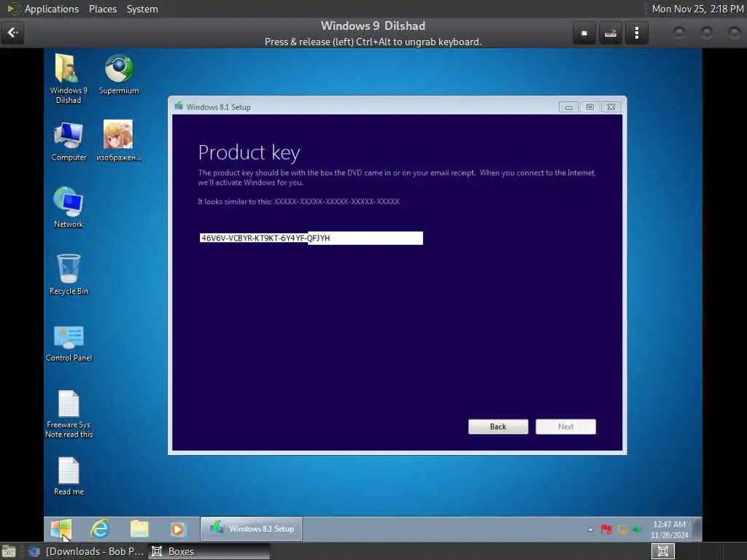Open File Explorer from the taskbar
The height and width of the screenshot is (560, 747).
click(139, 529)
